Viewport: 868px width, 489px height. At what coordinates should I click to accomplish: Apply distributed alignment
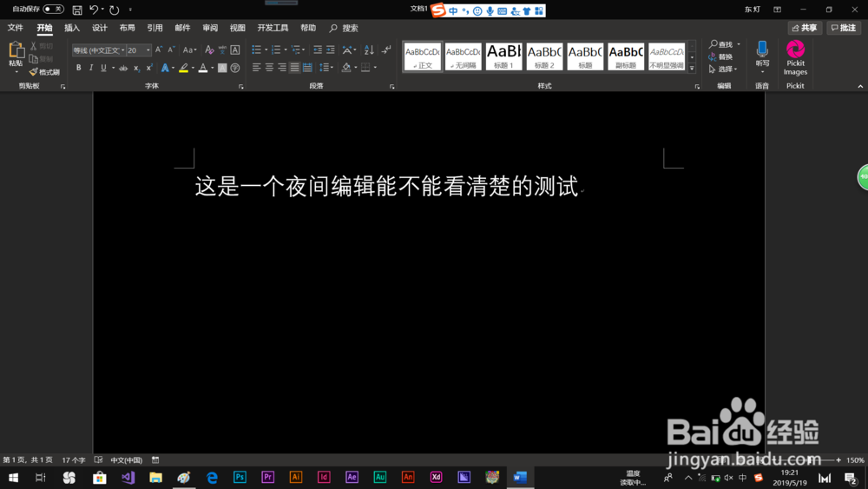tap(307, 68)
